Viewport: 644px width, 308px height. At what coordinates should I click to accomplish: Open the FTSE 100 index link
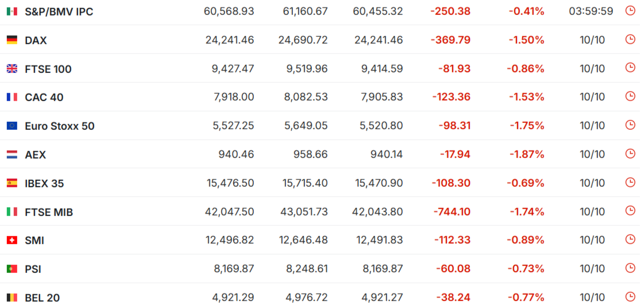(x=48, y=69)
